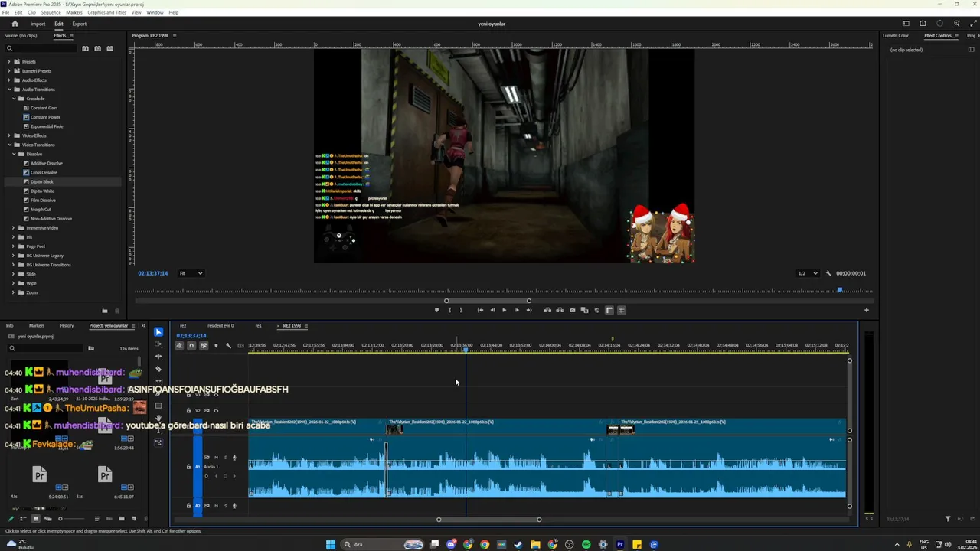
Task: Switch to the Import tab
Action: point(38,24)
